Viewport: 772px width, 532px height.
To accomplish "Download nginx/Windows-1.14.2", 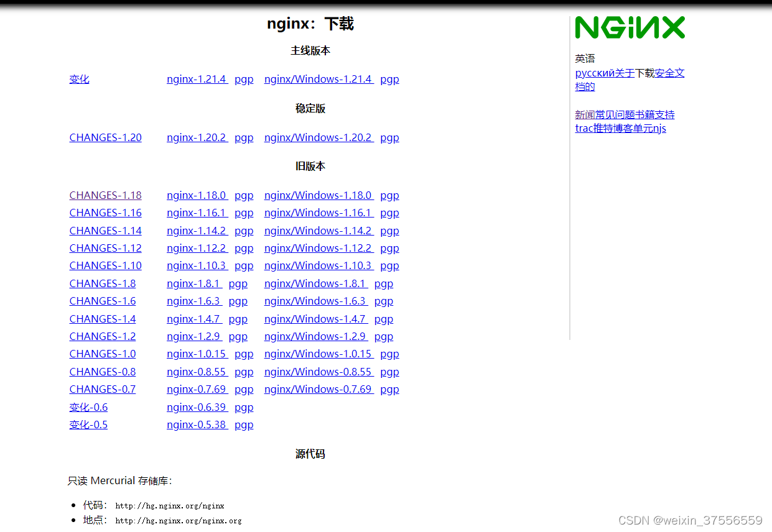I will (x=319, y=231).
